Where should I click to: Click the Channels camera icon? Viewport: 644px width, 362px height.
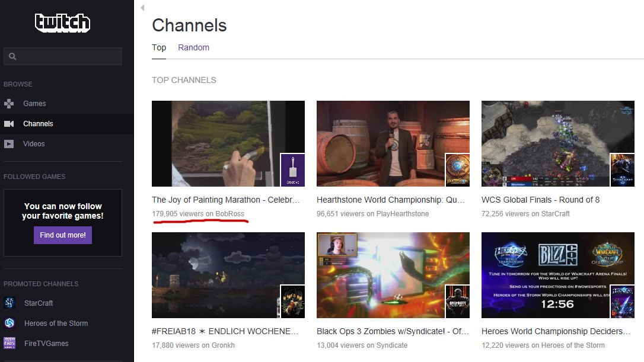click(9, 124)
